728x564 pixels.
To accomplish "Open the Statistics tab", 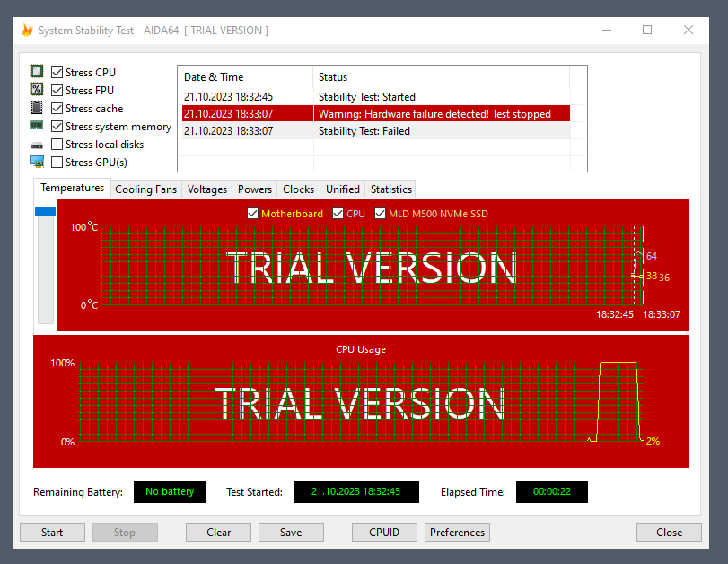I will [390, 189].
